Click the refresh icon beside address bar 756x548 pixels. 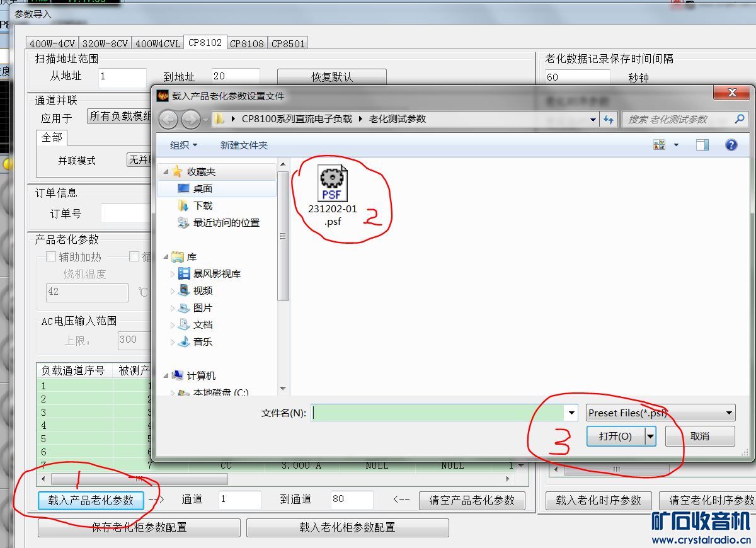tap(609, 119)
